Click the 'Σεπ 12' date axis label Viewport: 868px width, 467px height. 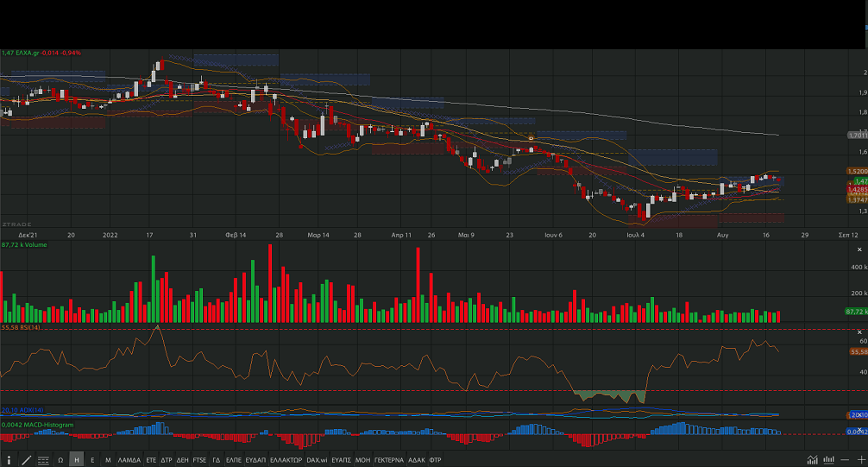click(849, 235)
